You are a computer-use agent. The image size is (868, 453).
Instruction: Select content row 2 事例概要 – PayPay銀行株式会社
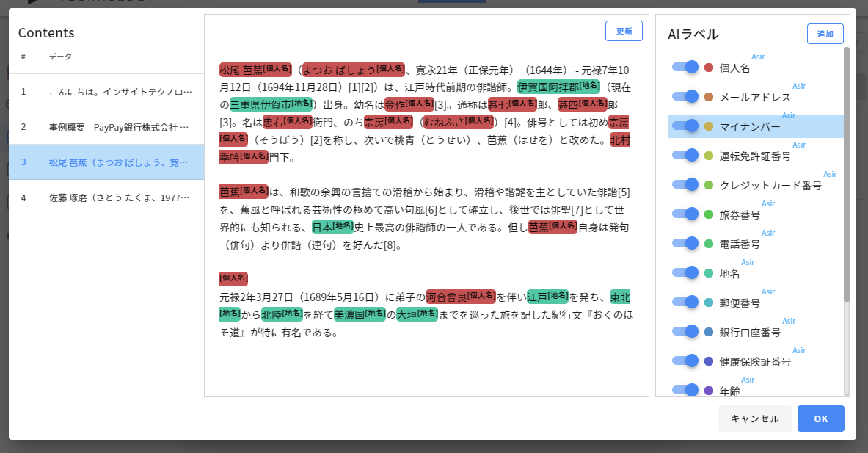(106, 127)
